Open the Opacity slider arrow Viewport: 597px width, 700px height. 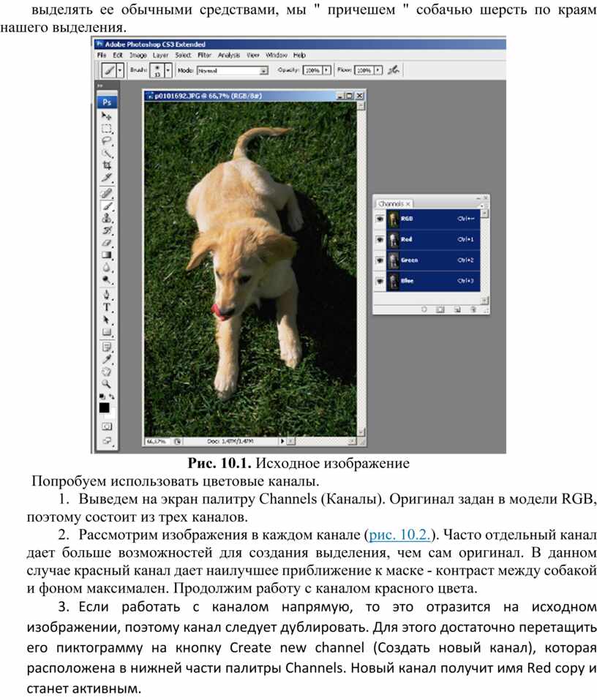point(326,70)
